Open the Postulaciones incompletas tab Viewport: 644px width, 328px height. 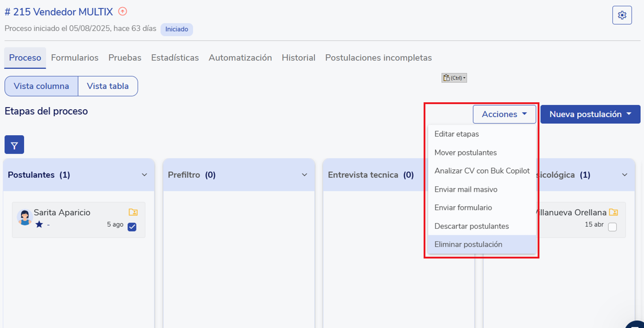click(378, 58)
